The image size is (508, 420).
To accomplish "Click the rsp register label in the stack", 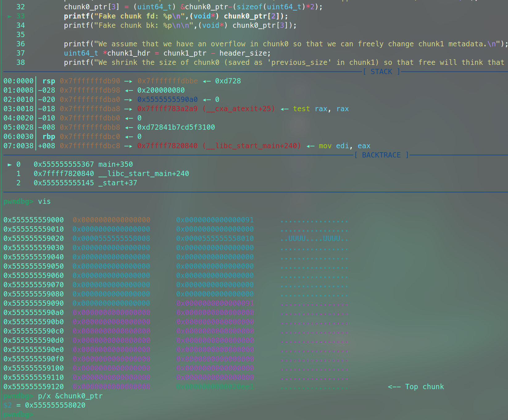I will [49, 81].
